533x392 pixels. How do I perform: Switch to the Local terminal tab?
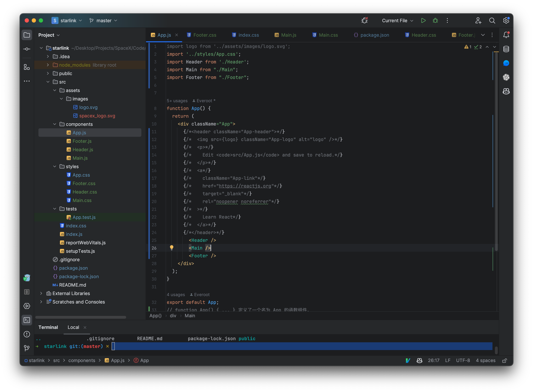[73, 327]
